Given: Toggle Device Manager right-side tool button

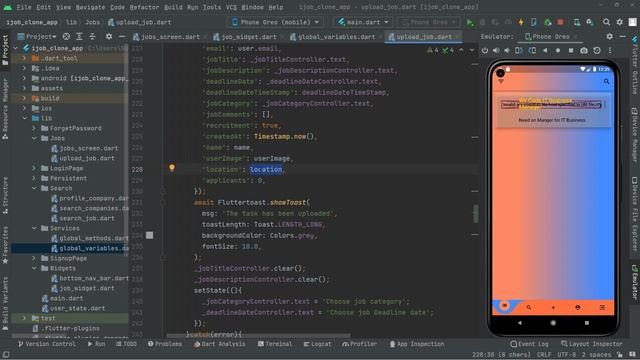Looking at the screenshot, I should [635, 135].
